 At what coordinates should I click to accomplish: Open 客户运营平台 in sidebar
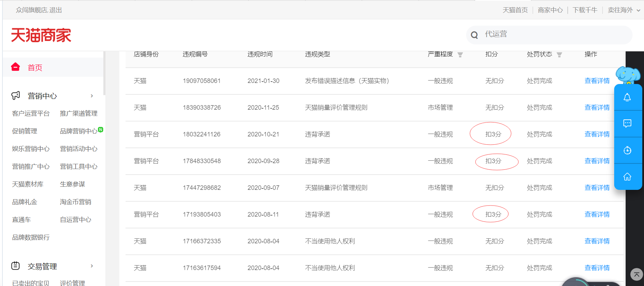click(x=31, y=113)
